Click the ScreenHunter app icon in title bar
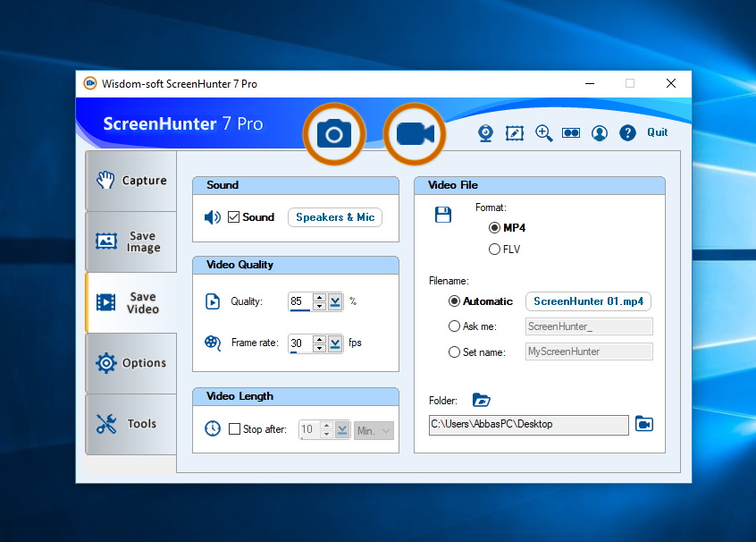 coord(90,83)
